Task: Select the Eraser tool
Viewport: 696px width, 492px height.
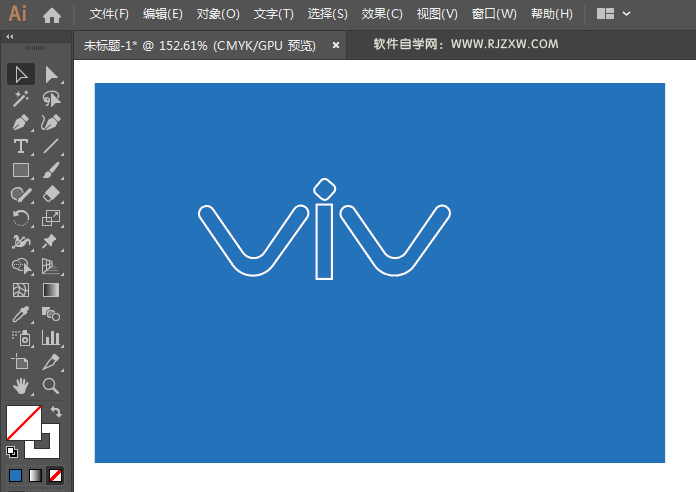Action: 51,194
